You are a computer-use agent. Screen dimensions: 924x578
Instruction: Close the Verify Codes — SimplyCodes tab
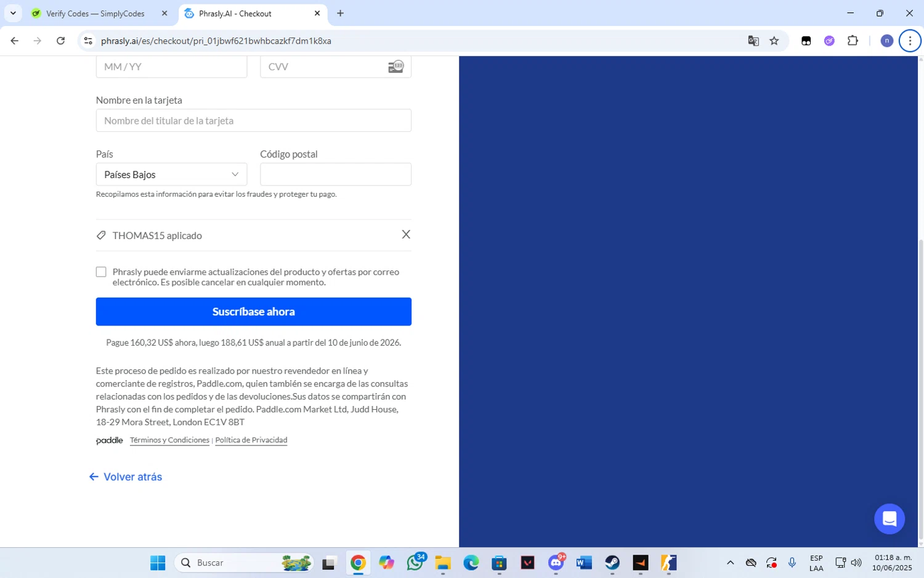coord(164,13)
